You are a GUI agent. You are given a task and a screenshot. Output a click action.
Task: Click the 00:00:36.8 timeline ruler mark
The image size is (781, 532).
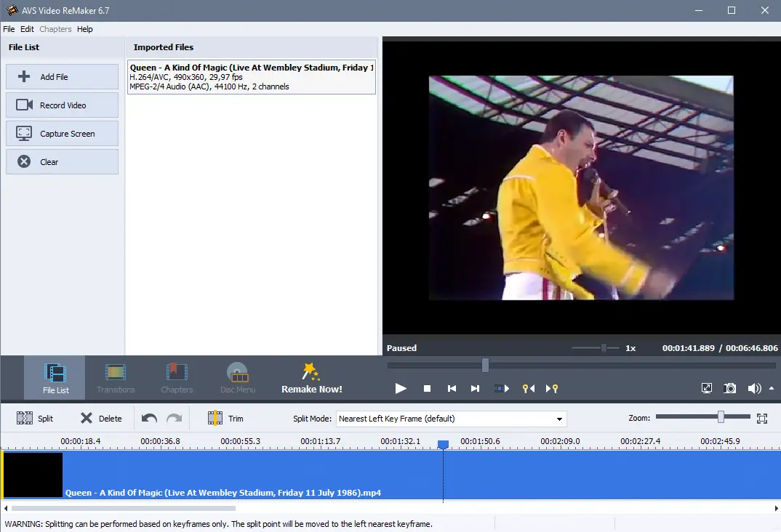point(161,441)
